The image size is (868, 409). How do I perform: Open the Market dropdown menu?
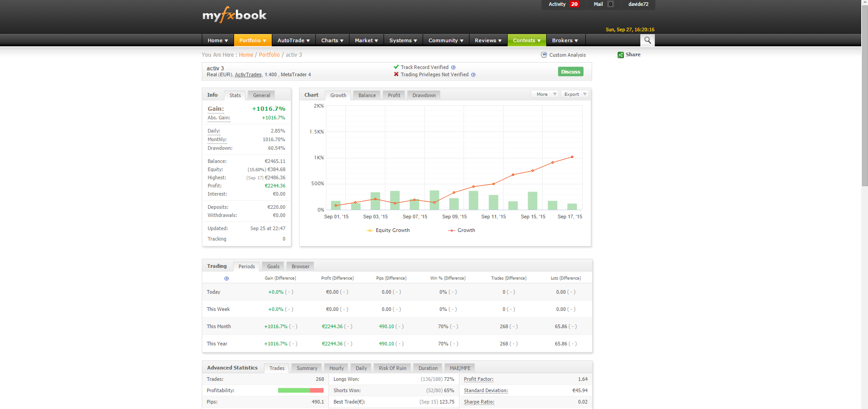(366, 40)
